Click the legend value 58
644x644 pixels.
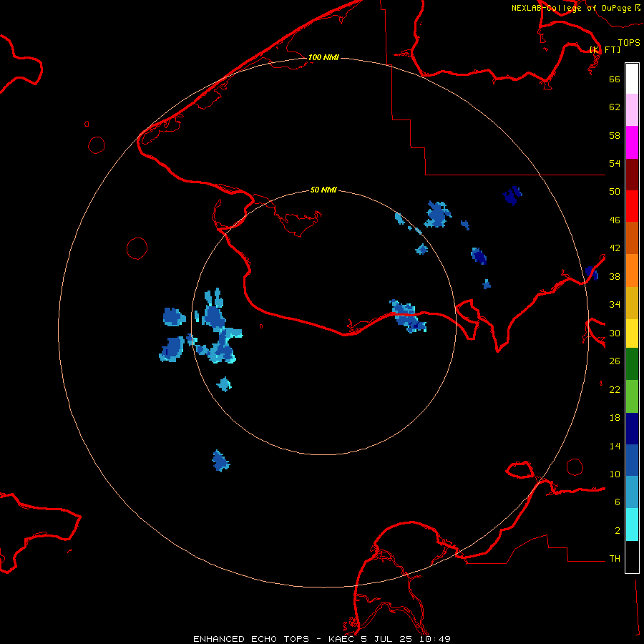coord(615,135)
